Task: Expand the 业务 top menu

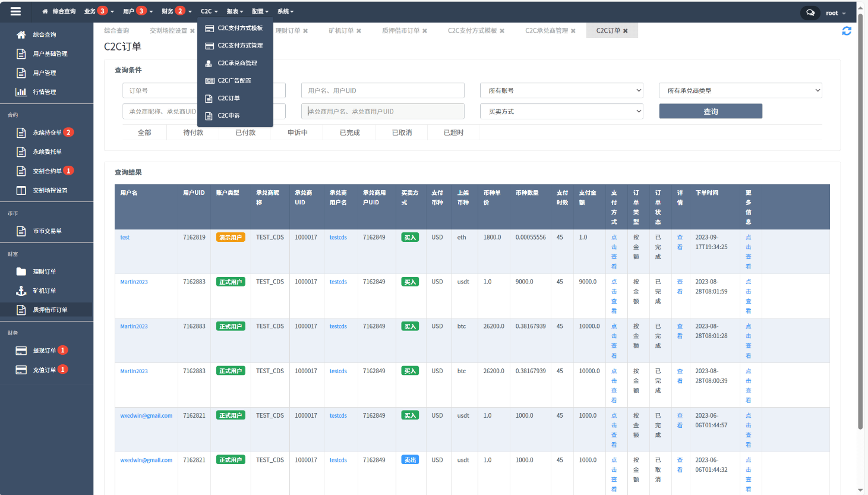Action: point(99,11)
